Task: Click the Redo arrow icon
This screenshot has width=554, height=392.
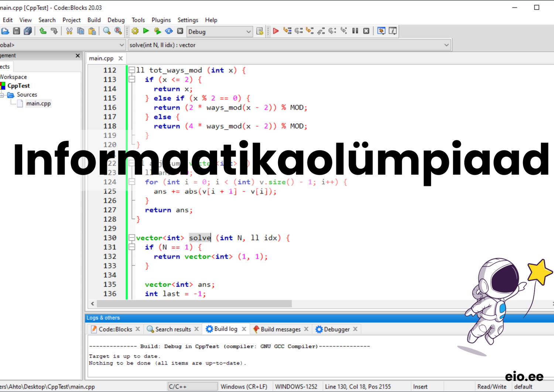Action: [54, 31]
